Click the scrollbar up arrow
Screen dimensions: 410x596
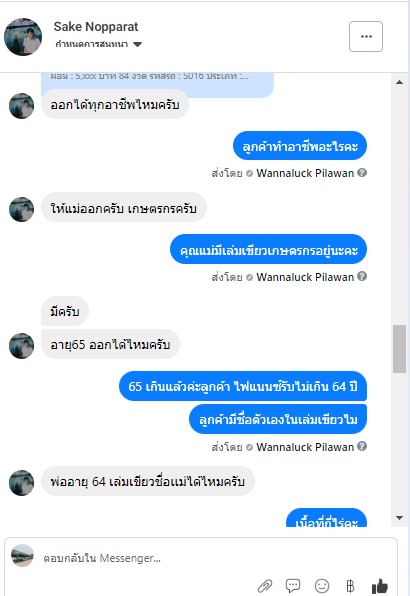coord(399,82)
